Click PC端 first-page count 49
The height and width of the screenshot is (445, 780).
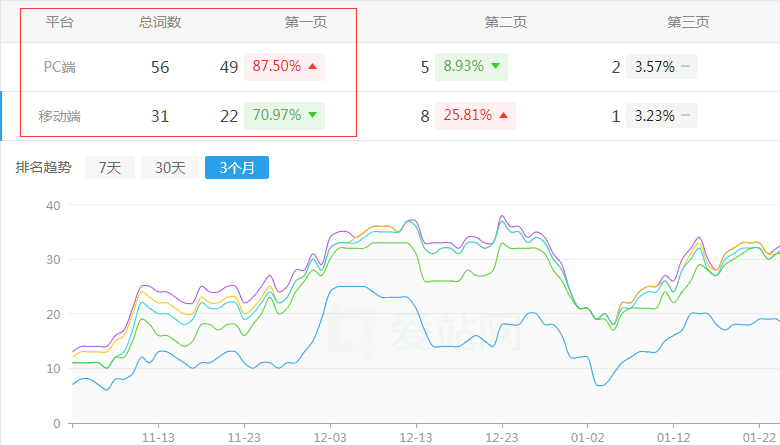(x=229, y=68)
